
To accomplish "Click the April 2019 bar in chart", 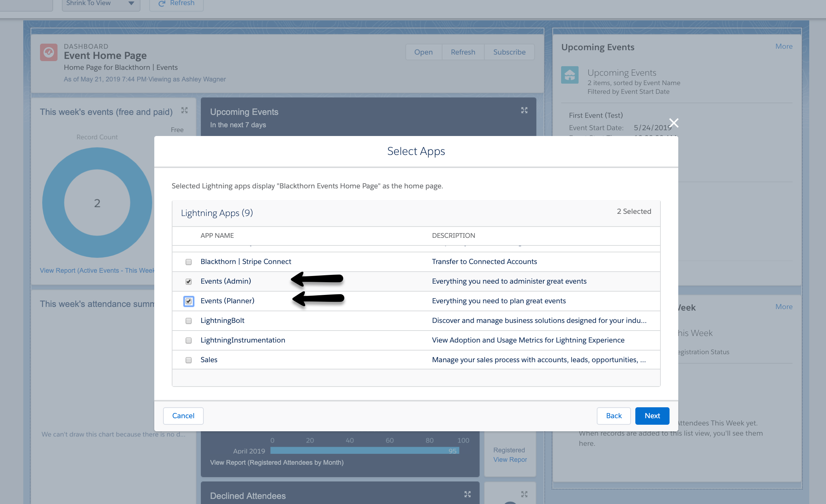I will click(365, 451).
